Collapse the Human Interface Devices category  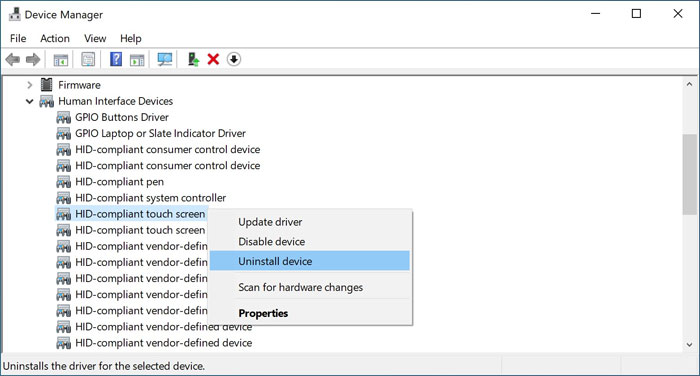29,101
